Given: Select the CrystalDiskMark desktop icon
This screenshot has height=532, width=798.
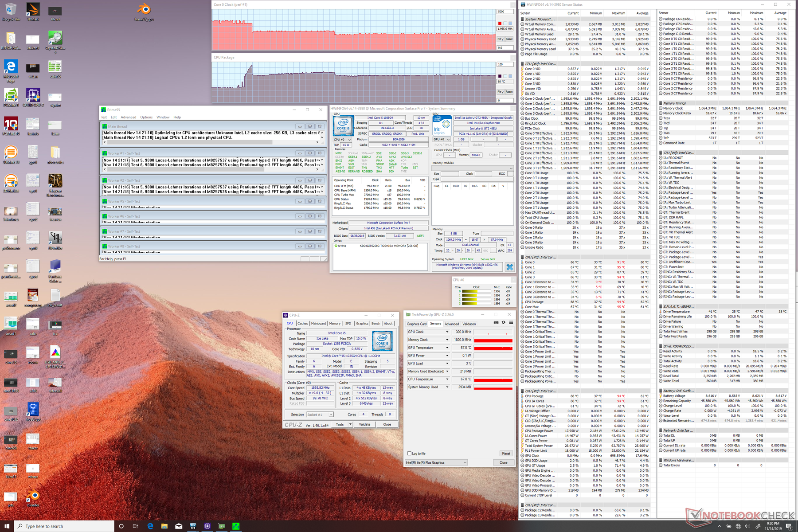Looking at the screenshot, I should tap(55, 42).
